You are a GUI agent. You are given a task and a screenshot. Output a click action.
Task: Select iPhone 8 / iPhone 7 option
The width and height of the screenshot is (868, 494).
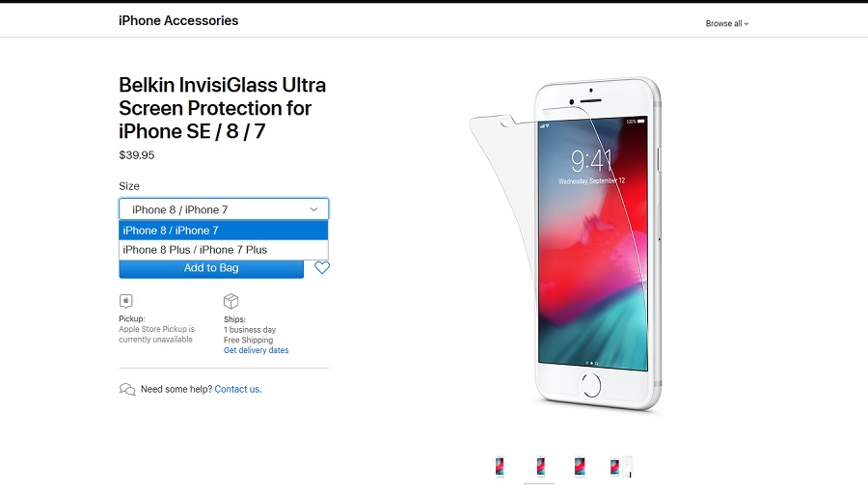(x=224, y=231)
